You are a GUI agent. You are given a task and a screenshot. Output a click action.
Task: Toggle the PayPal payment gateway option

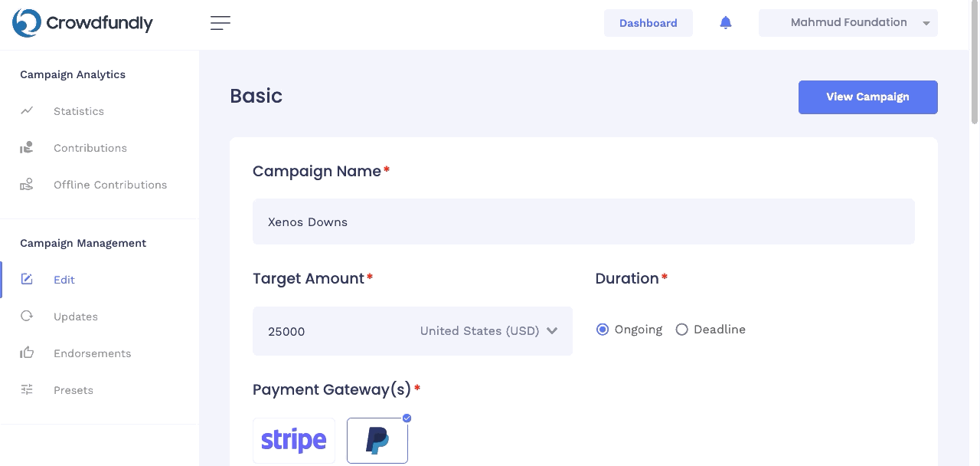[x=377, y=441]
